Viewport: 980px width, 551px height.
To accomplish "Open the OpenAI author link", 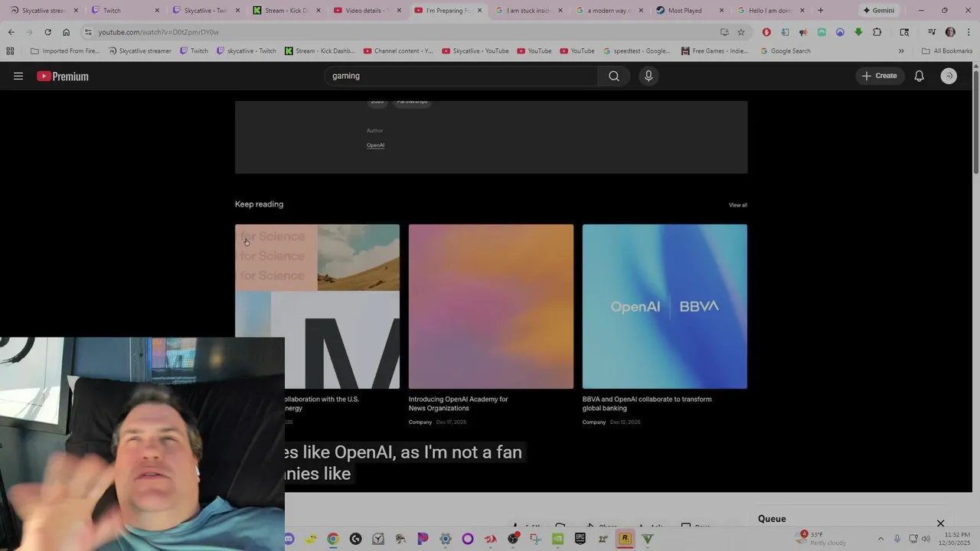I will pos(375,145).
